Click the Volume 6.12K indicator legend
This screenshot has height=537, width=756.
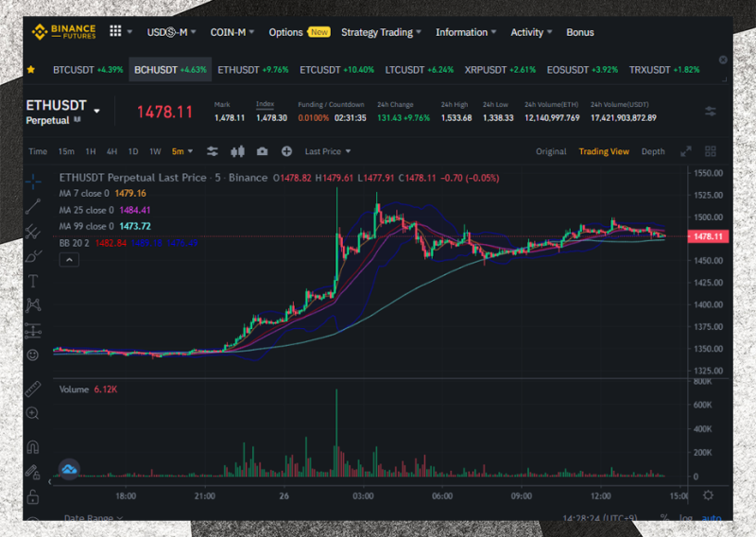[x=88, y=390]
